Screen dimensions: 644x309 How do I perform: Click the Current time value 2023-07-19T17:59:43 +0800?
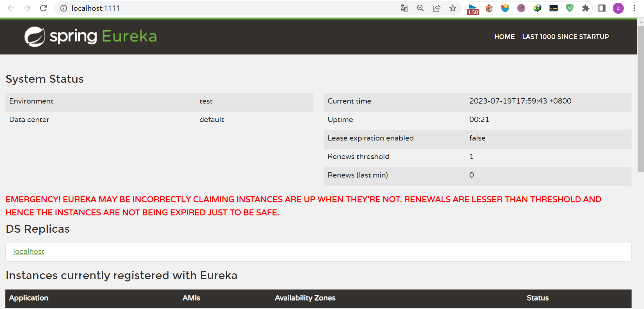tap(520, 101)
